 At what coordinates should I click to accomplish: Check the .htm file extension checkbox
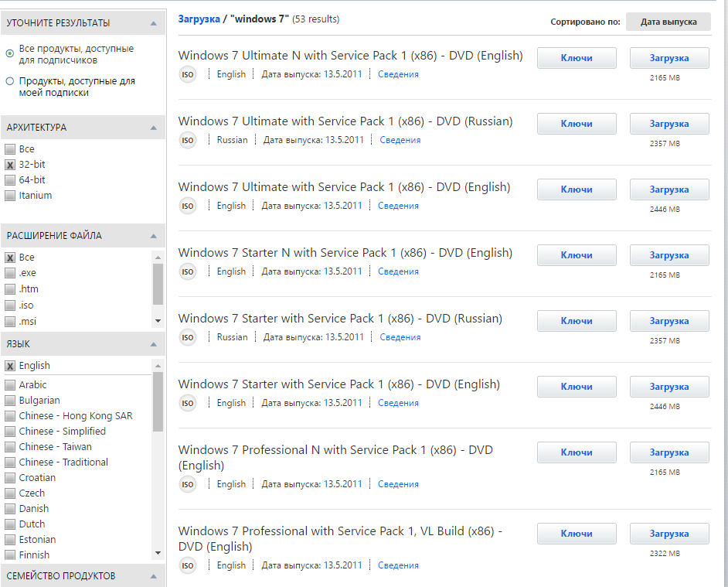click(10, 289)
